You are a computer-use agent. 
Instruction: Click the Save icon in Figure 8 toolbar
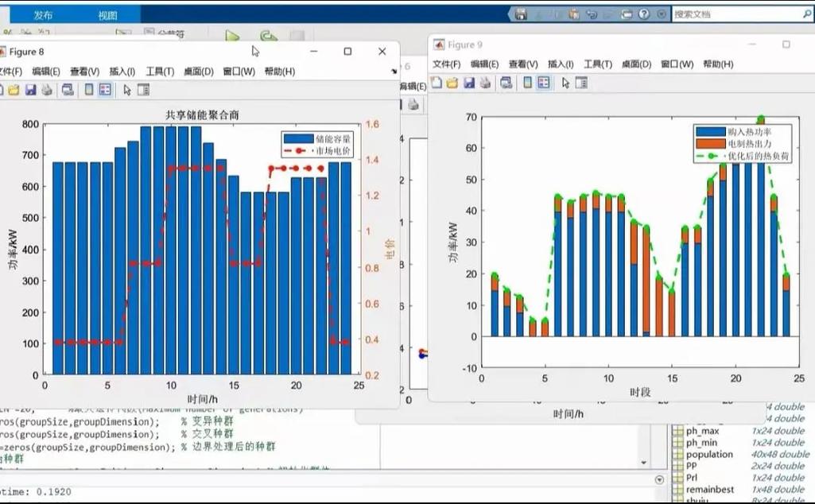30,90
